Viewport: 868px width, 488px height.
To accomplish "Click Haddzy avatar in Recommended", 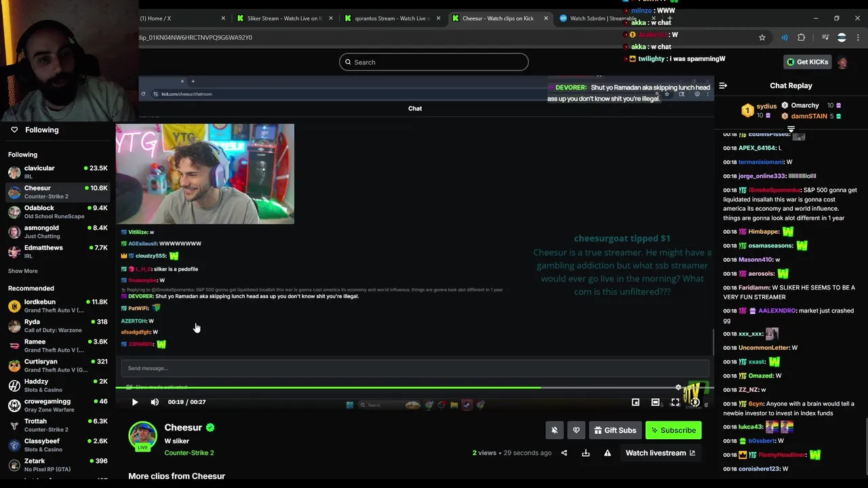I will (x=14, y=386).
